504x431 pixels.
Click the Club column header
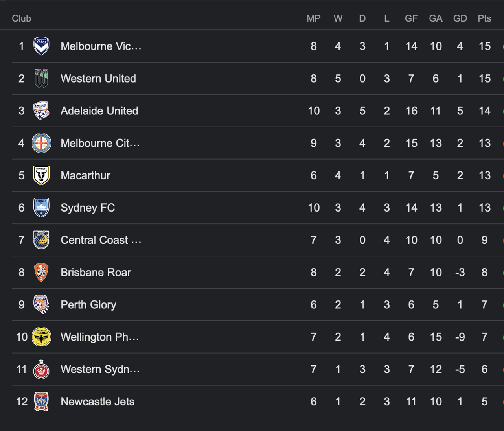click(21, 18)
